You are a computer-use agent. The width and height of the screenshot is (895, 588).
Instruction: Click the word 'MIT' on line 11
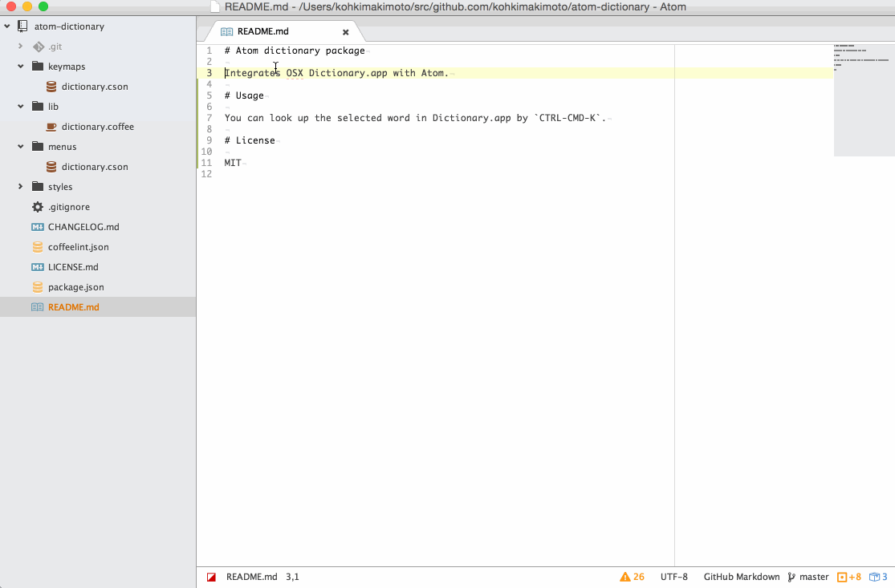(233, 163)
